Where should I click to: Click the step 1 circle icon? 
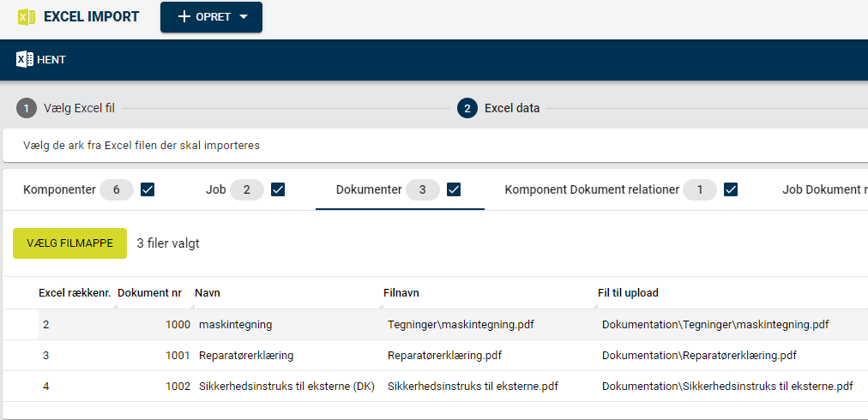tap(26, 109)
